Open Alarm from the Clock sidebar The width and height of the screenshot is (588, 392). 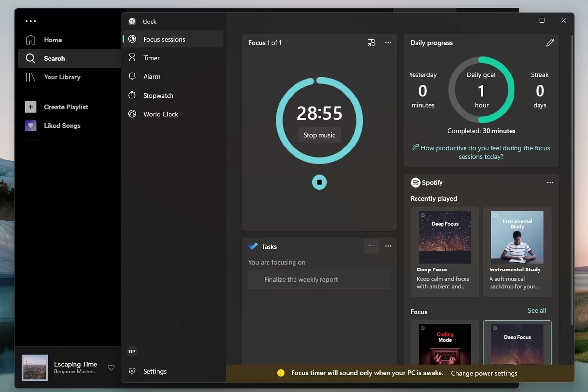tap(152, 76)
